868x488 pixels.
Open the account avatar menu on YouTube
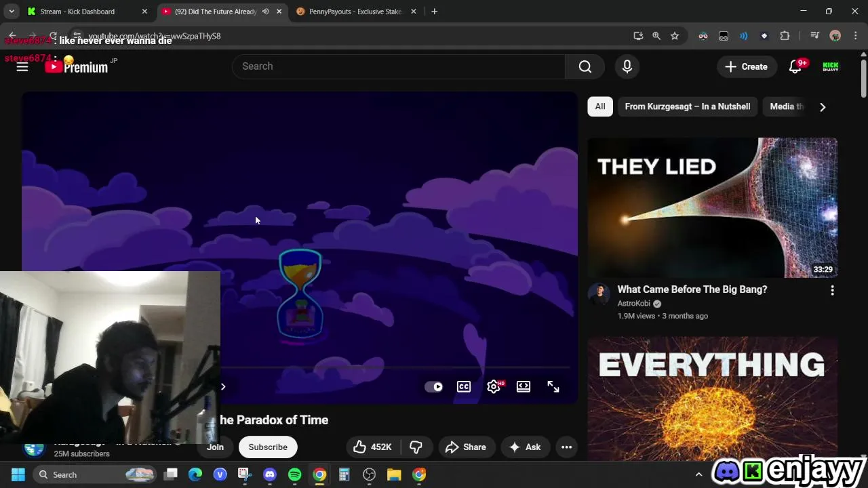(831, 66)
